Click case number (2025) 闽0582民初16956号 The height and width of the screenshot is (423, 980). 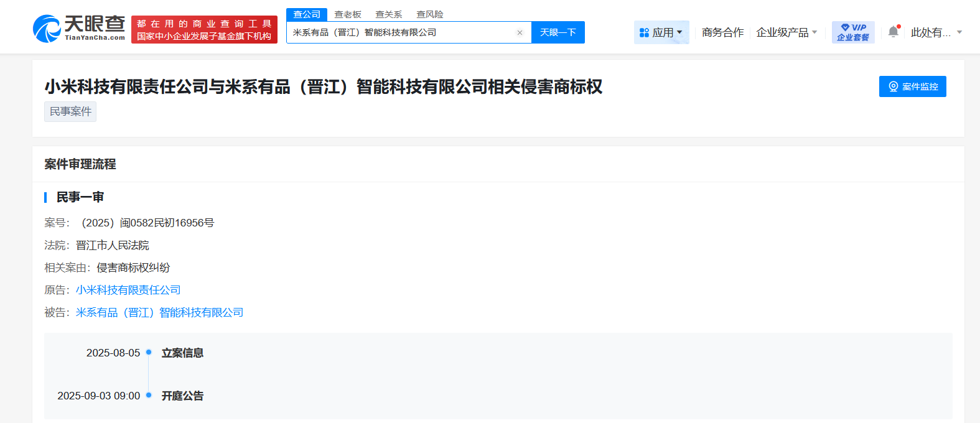pyautogui.click(x=147, y=223)
